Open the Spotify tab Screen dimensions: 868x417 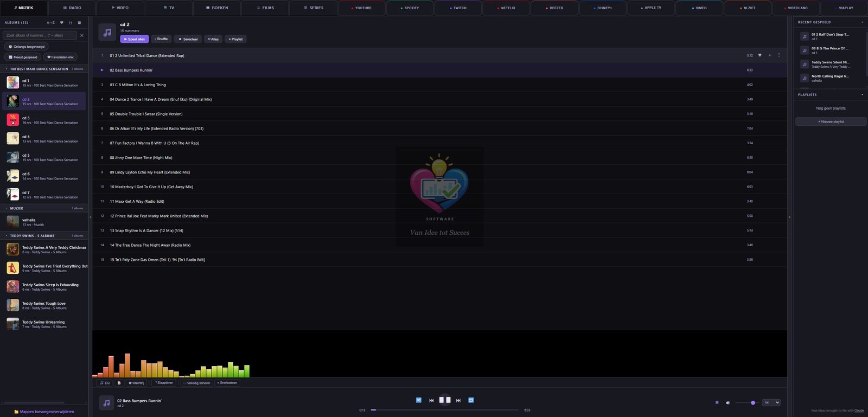[410, 8]
